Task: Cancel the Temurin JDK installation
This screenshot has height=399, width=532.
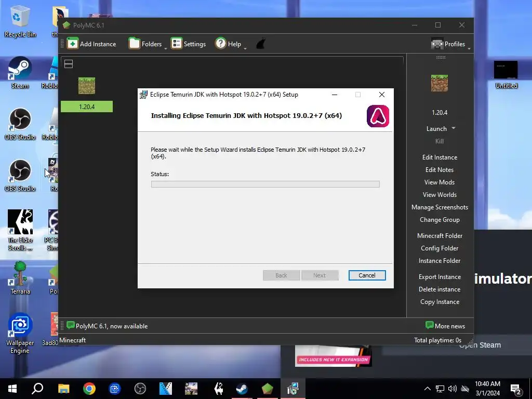Action: point(367,275)
